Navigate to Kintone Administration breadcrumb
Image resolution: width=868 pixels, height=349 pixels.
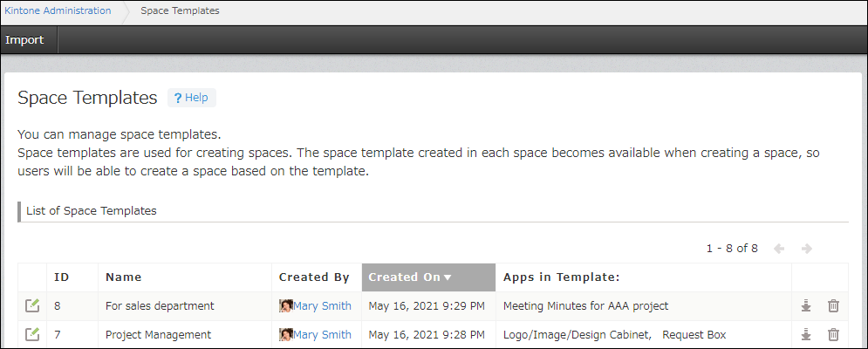tap(58, 11)
